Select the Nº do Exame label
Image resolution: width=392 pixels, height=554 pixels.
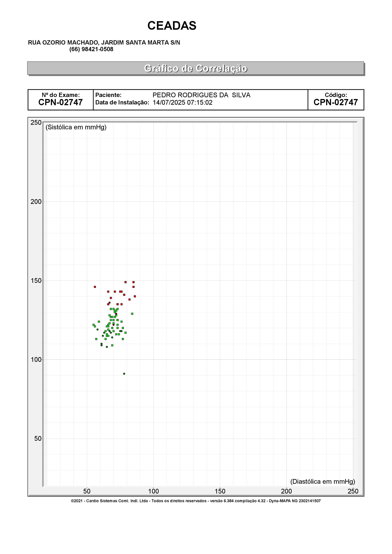click(61, 95)
